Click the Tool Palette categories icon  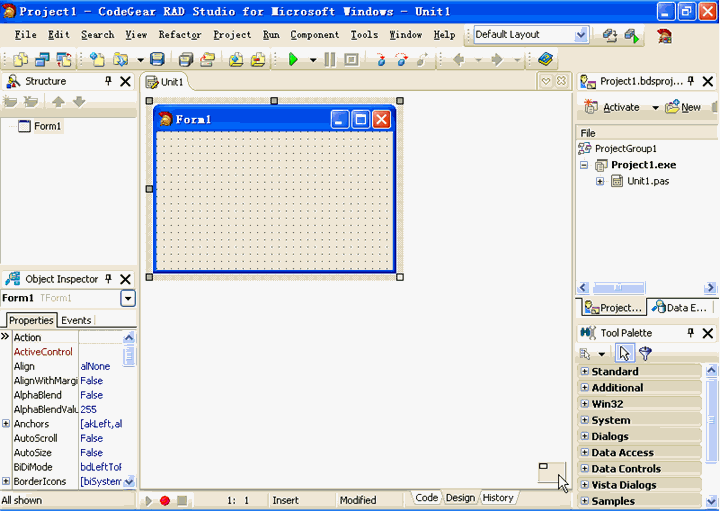click(585, 354)
